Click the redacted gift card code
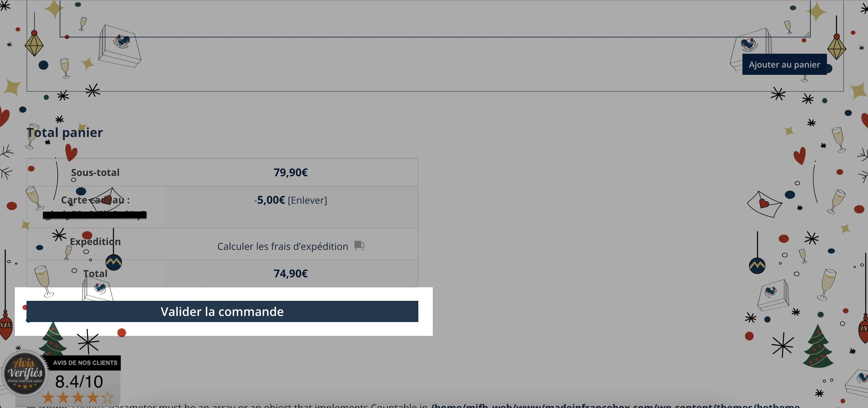Image resolution: width=868 pixels, height=408 pixels. pos(95,215)
